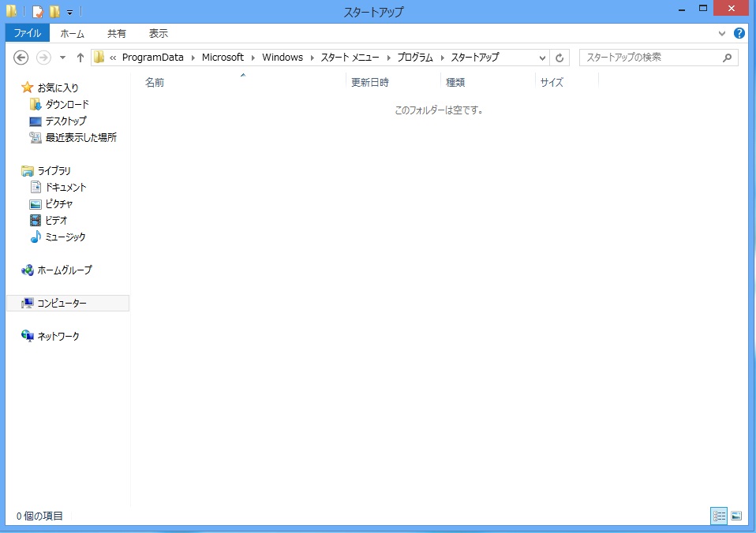
Task: Open the ファイル menu tab
Action: click(28, 34)
